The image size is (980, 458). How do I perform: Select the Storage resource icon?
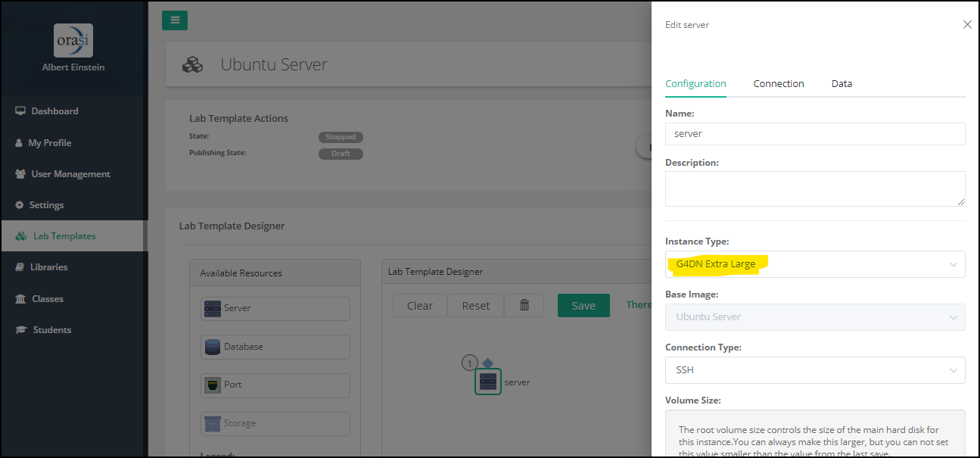point(213,423)
